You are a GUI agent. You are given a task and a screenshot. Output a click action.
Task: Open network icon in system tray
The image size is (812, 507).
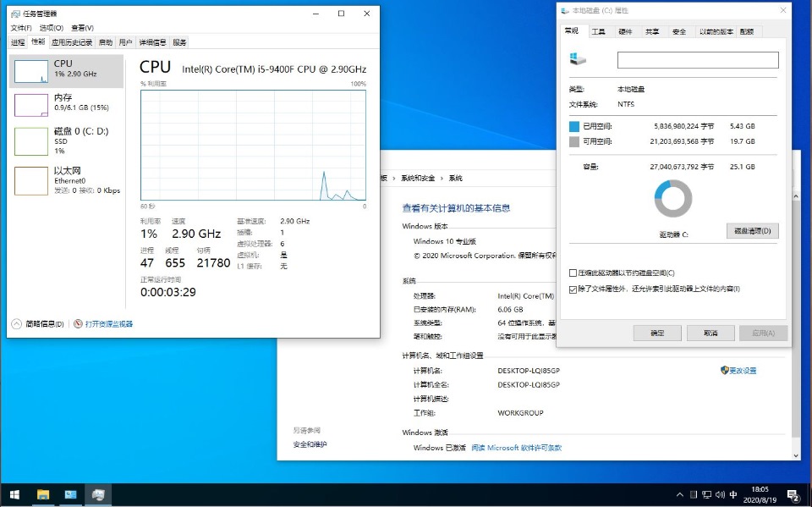coord(706,494)
